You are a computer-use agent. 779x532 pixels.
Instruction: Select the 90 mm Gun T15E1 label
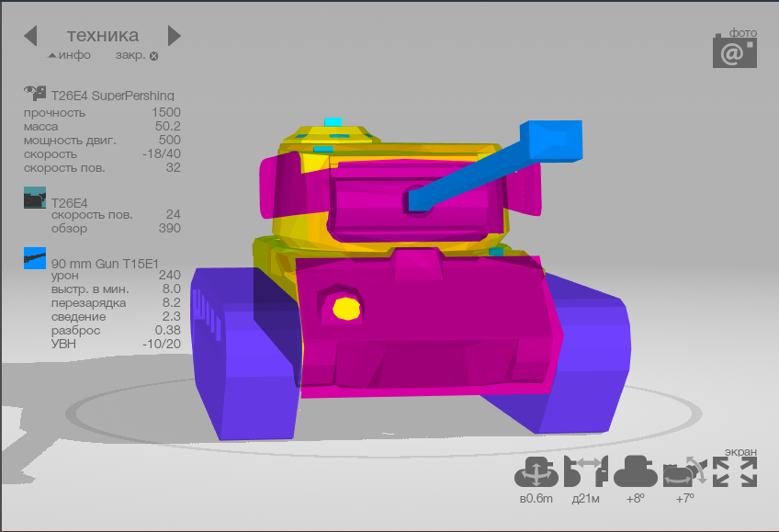click(x=105, y=263)
